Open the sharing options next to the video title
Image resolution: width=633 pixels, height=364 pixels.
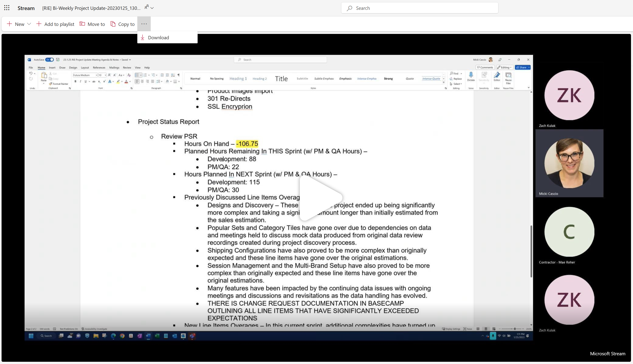(149, 8)
